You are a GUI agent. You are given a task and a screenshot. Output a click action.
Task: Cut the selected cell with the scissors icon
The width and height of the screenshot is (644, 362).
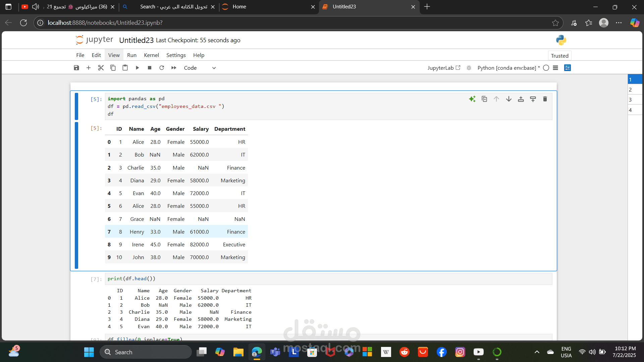[101, 68]
